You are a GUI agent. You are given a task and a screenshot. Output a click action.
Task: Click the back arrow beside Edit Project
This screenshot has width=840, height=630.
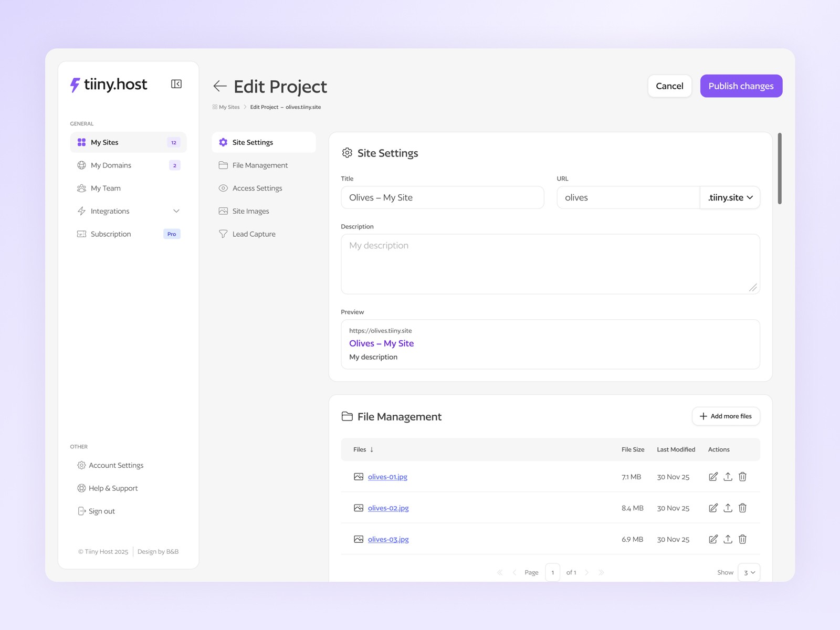[x=220, y=86]
